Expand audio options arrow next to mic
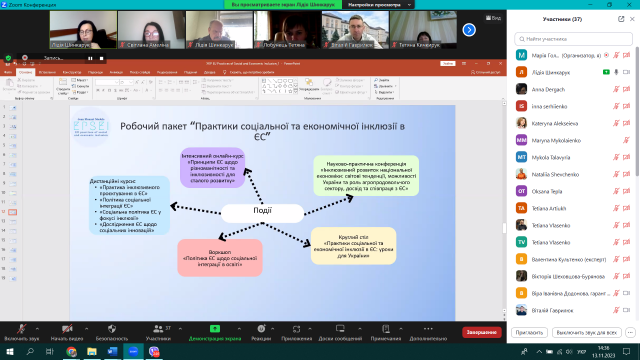The width and height of the screenshot is (640, 360). 37,329
